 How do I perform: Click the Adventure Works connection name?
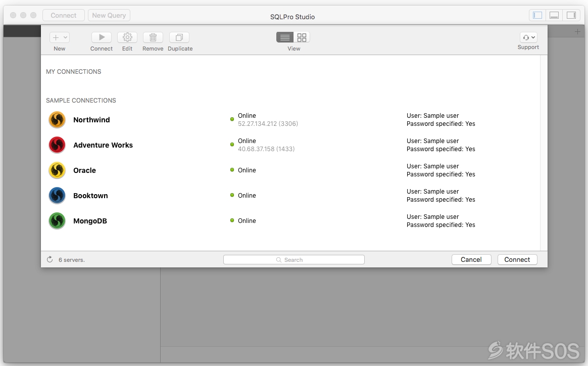click(103, 145)
